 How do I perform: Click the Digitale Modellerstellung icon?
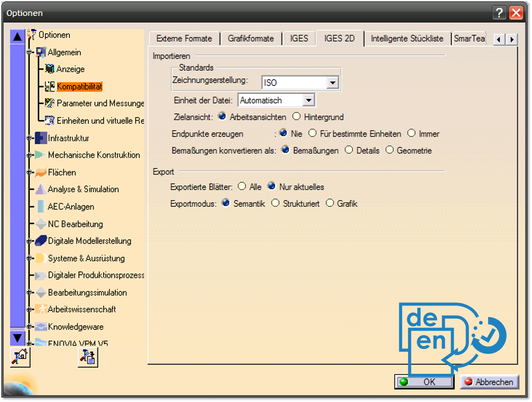pyautogui.click(x=41, y=241)
